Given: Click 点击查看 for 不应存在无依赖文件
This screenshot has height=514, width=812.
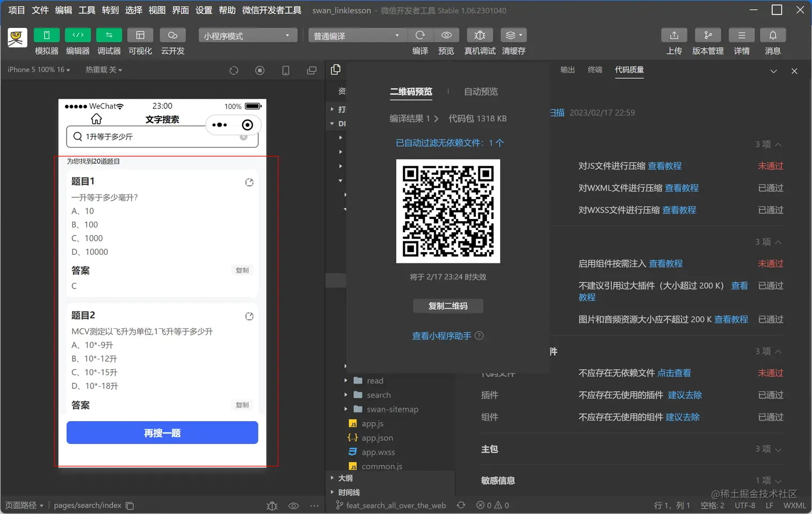Looking at the screenshot, I should pos(674,373).
